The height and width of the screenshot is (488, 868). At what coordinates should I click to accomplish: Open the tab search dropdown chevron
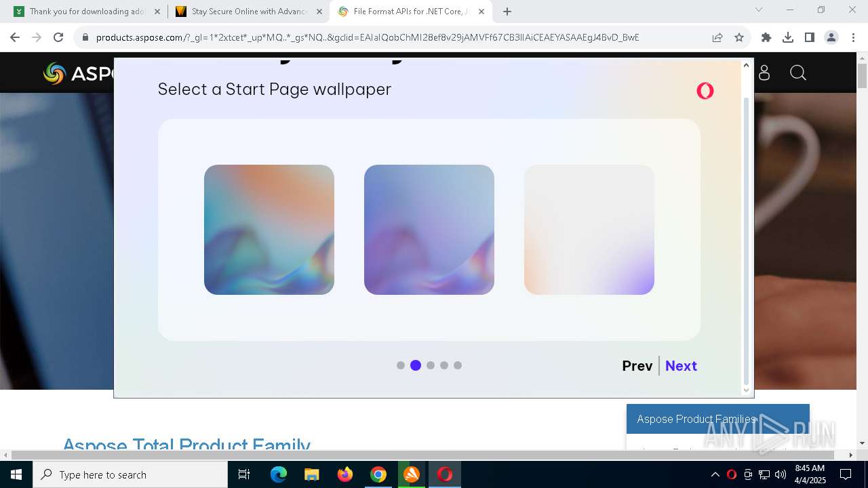(759, 10)
